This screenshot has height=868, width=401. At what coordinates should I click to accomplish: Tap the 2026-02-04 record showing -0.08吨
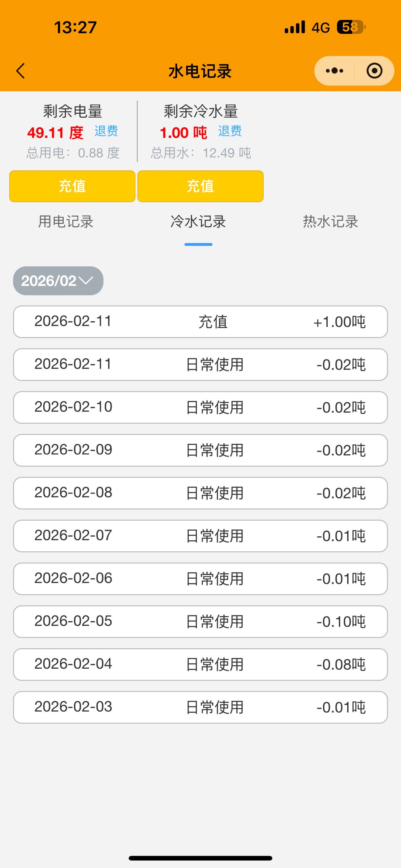pyautogui.click(x=200, y=664)
